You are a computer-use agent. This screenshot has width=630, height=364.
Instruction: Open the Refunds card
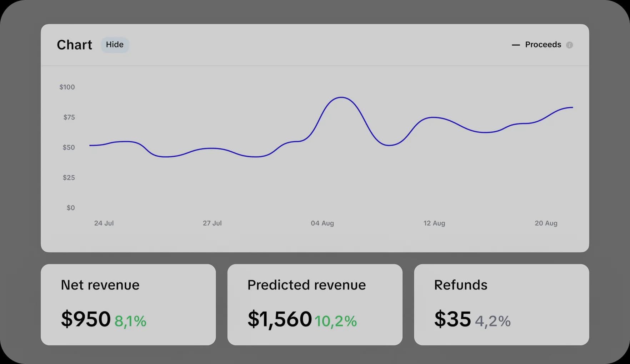(x=501, y=304)
